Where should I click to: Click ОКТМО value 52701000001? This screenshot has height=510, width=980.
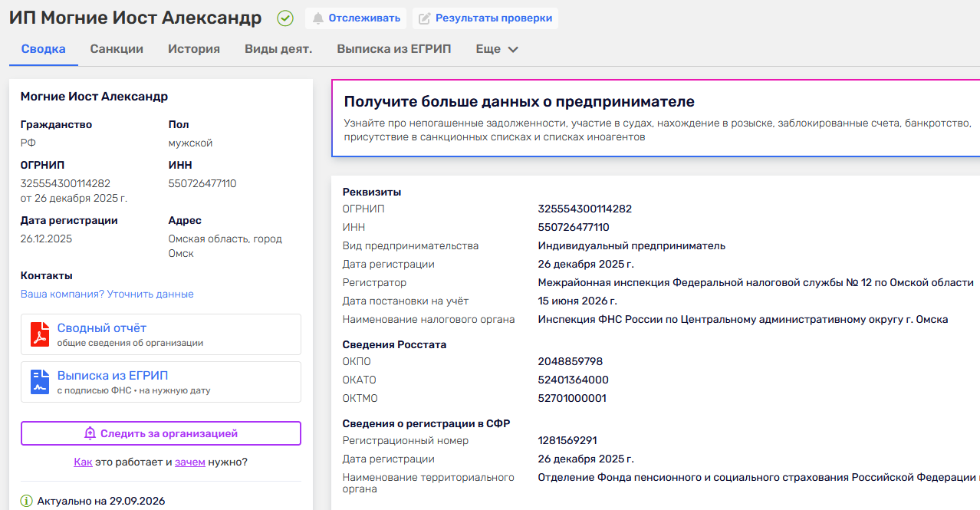tap(573, 398)
